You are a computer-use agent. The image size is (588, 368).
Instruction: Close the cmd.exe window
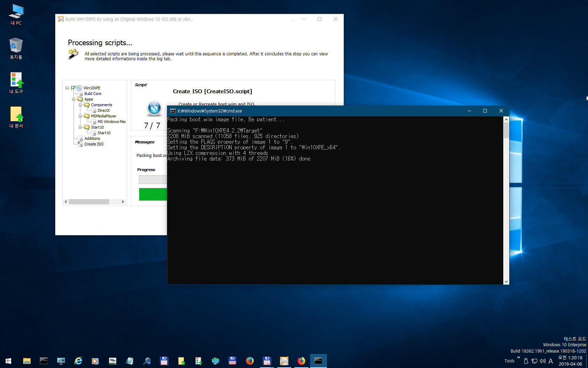point(501,111)
